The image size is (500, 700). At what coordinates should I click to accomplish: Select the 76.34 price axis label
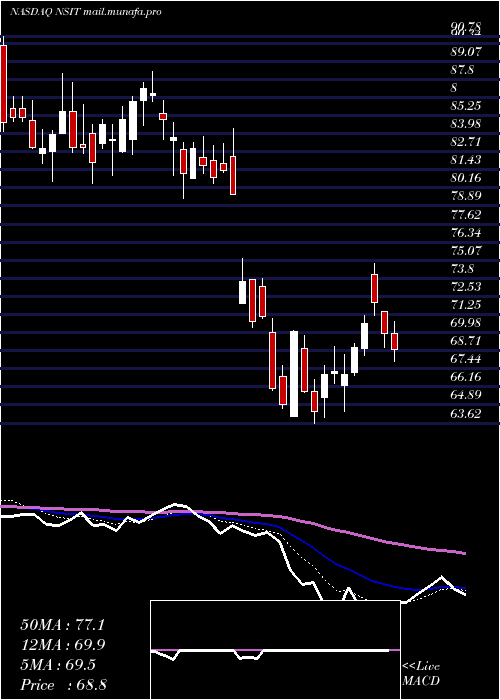coord(467,233)
